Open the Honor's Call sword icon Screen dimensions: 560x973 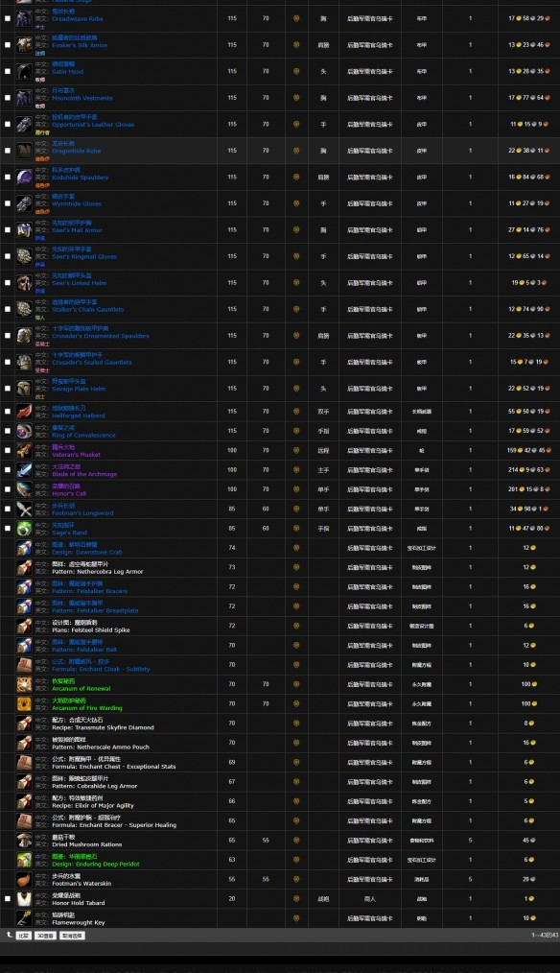coord(24,489)
